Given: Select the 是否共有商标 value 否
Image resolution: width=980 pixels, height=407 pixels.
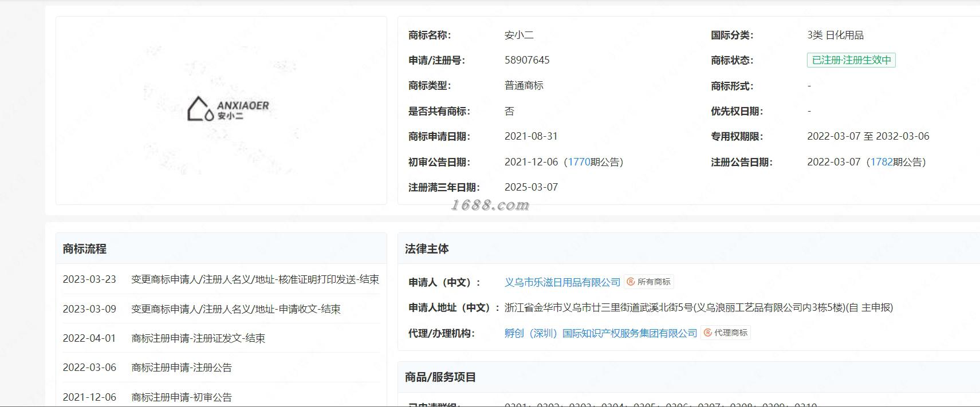Looking at the screenshot, I should pos(509,111).
